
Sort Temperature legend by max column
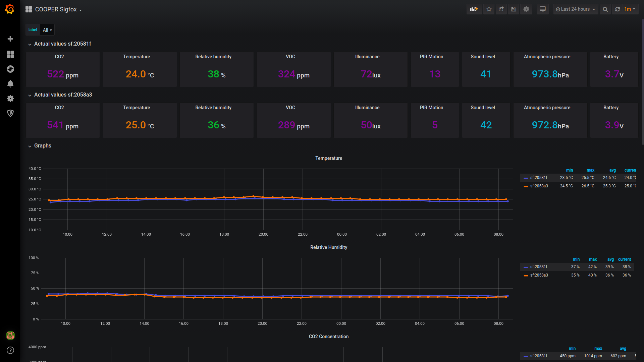coord(590,170)
